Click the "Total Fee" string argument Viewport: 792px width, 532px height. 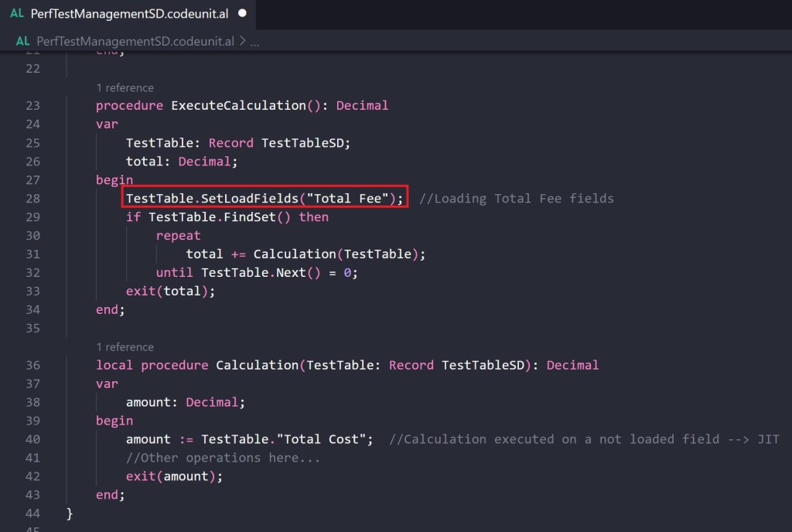347,199
